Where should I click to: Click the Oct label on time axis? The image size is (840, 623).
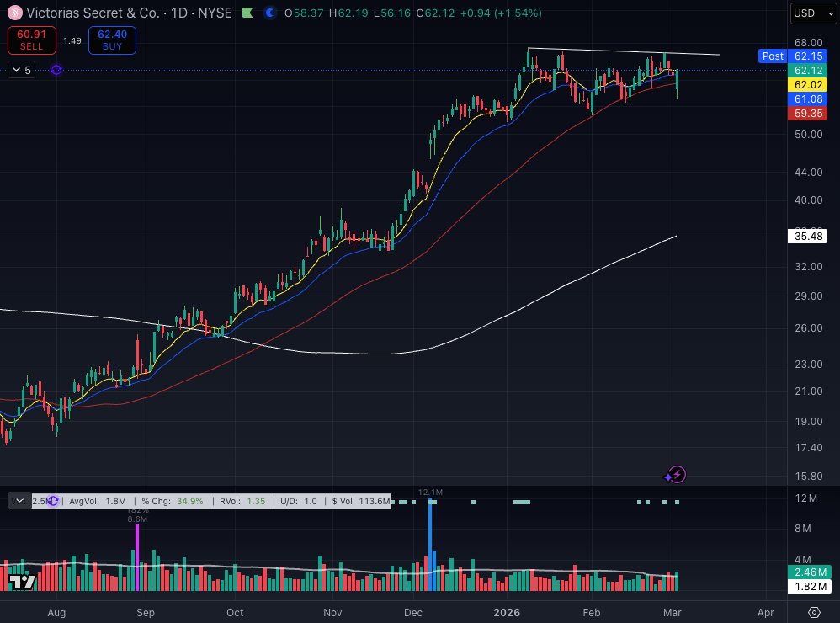coord(235,612)
